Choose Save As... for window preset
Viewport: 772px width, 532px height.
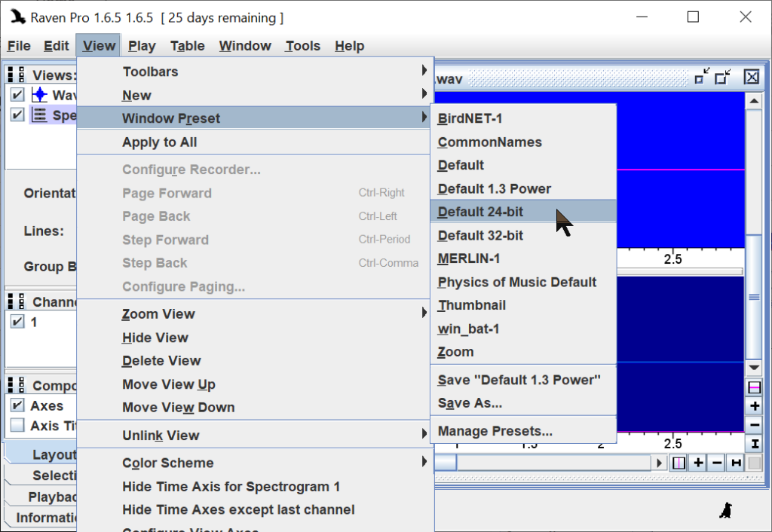(x=523, y=403)
